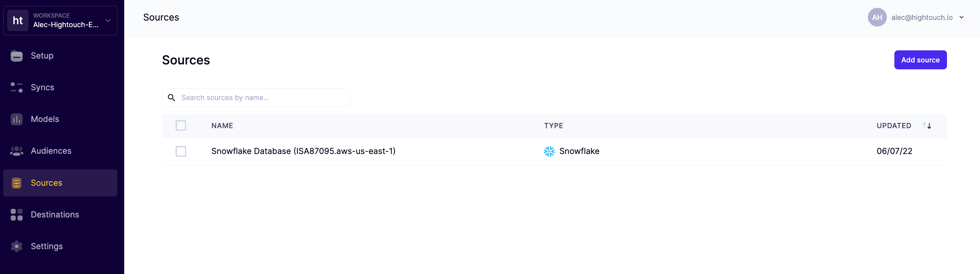Sort by the Updated column arrows
This screenshot has width=980, height=274.
[927, 126]
